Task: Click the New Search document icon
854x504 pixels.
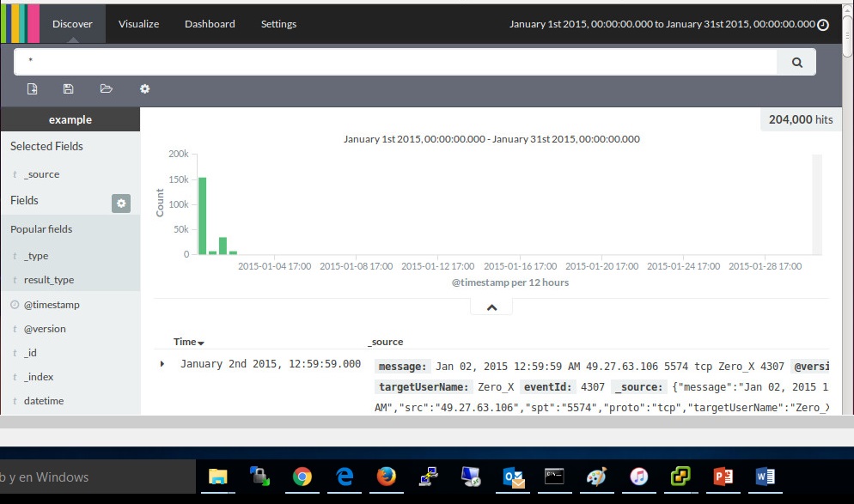Action: 33,88
